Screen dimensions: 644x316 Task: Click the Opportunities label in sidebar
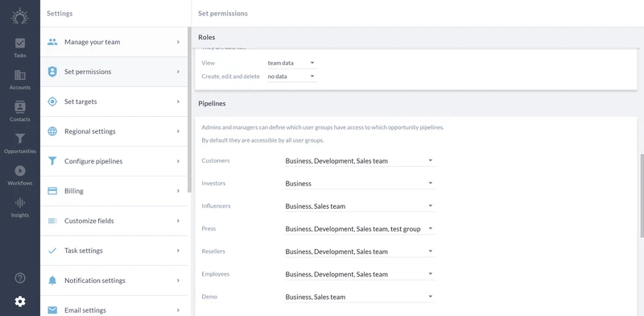pyautogui.click(x=19, y=151)
